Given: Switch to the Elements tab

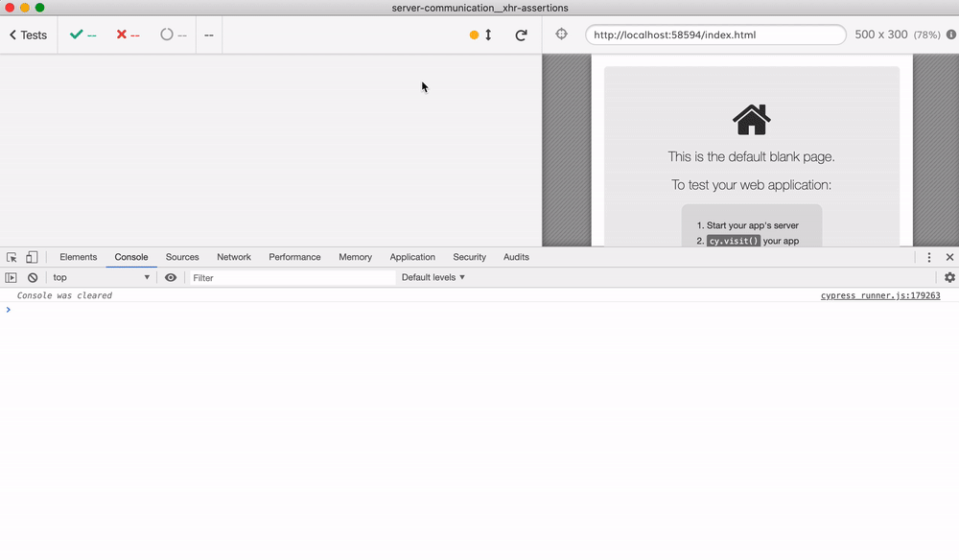Looking at the screenshot, I should pyautogui.click(x=78, y=257).
